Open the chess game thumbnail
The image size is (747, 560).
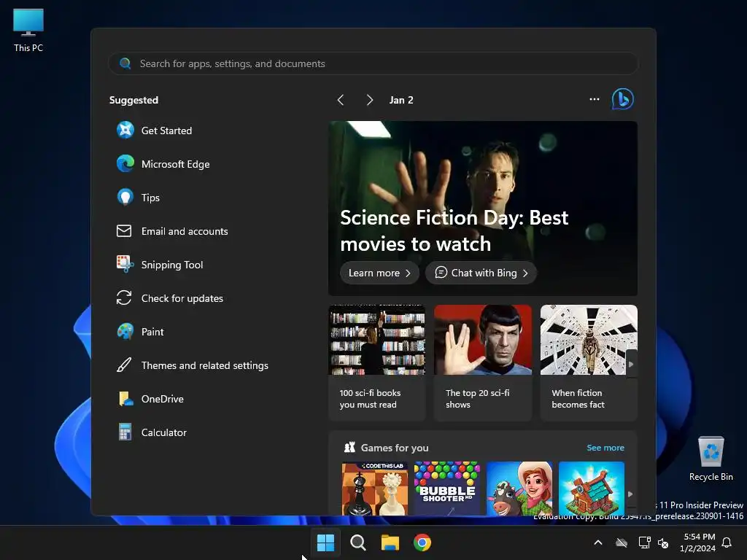(374, 488)
